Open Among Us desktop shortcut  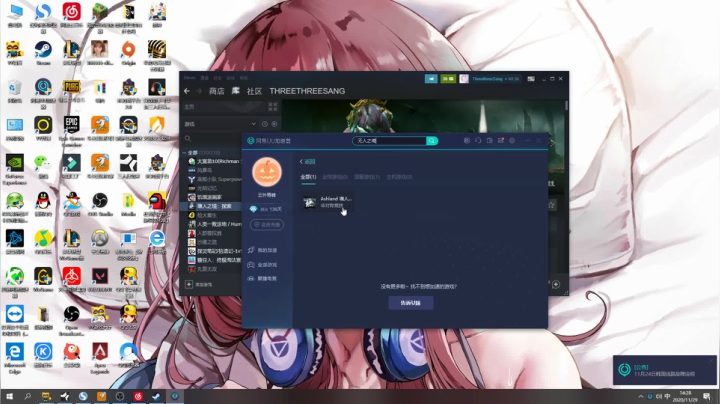point(157,206)
